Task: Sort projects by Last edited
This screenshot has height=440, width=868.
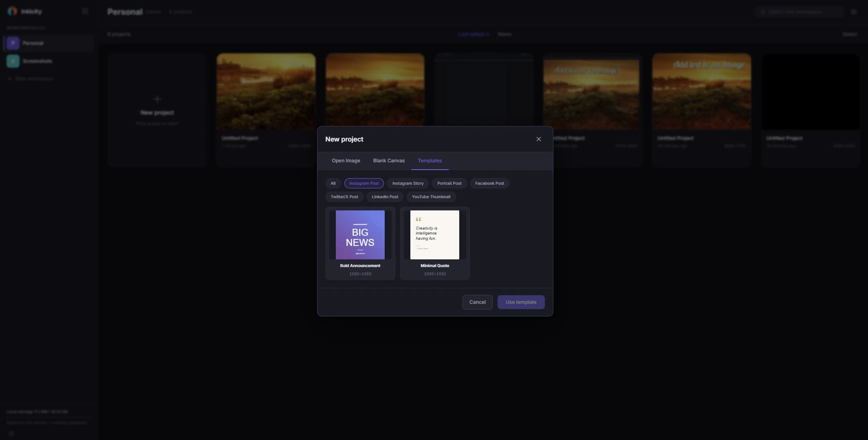Action: click(x=474, y=34)
